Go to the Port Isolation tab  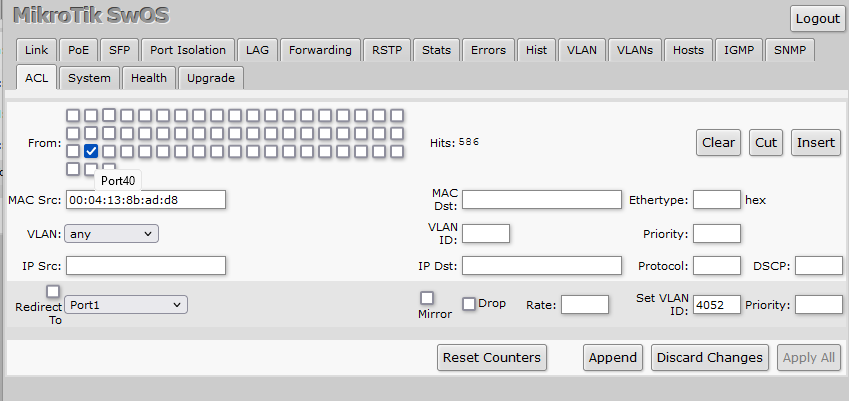[x=188, y=50]
